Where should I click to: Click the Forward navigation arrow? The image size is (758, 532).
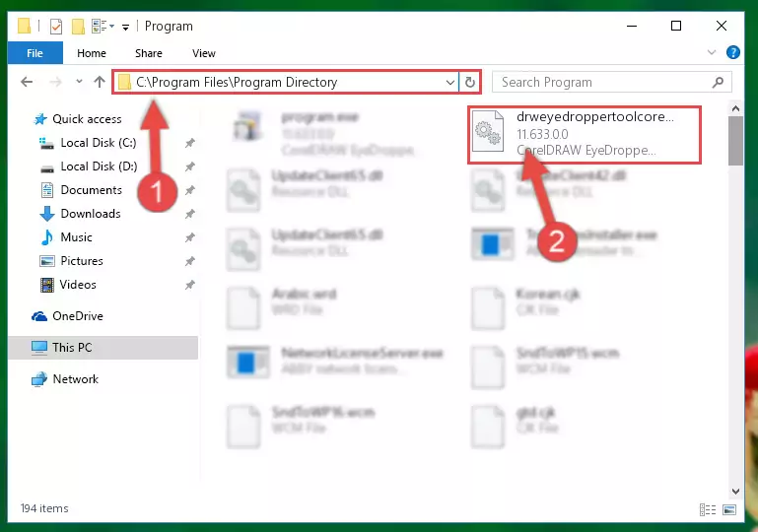(x=55, y=82)
